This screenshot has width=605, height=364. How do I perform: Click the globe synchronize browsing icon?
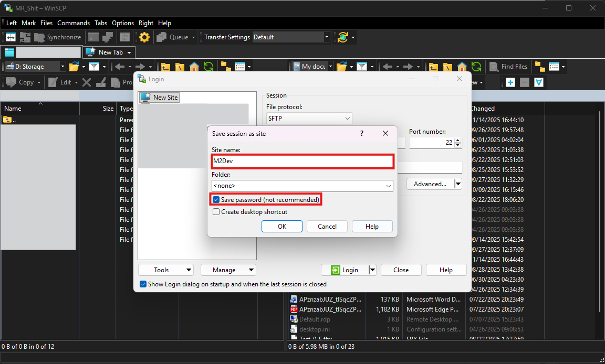tap(343, 37)
